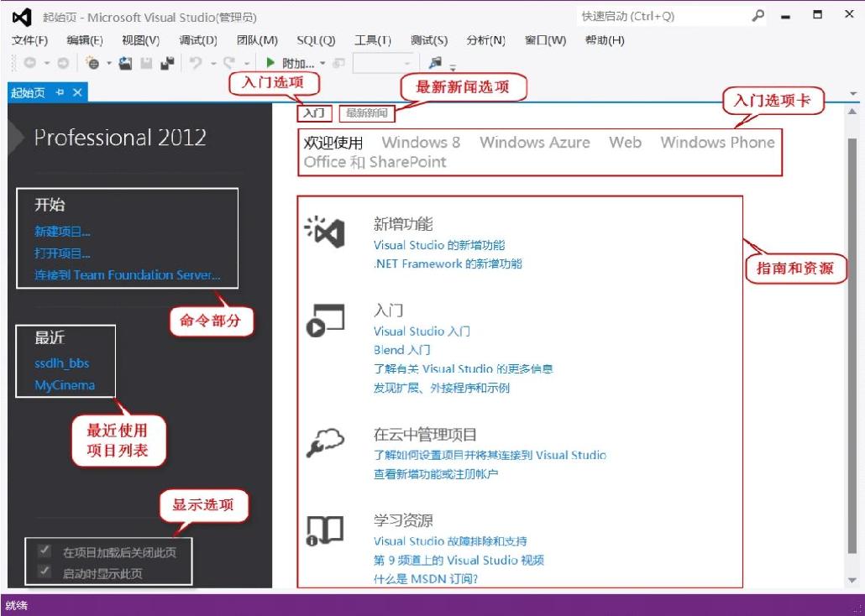Click the 打开项目... link
The width and height of the screenshot is (865, 616).
tap(62, 253)
